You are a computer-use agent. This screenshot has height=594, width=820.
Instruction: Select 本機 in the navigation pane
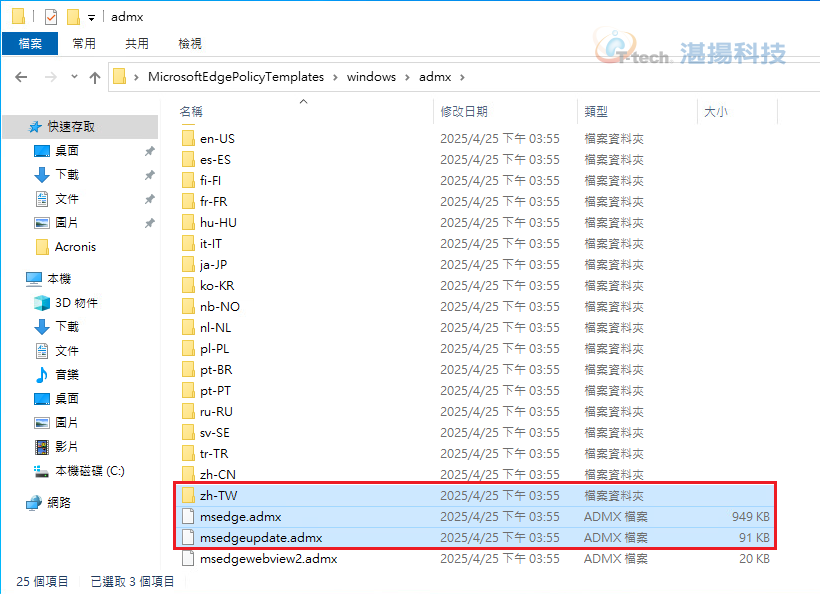(x=59, y=279)
